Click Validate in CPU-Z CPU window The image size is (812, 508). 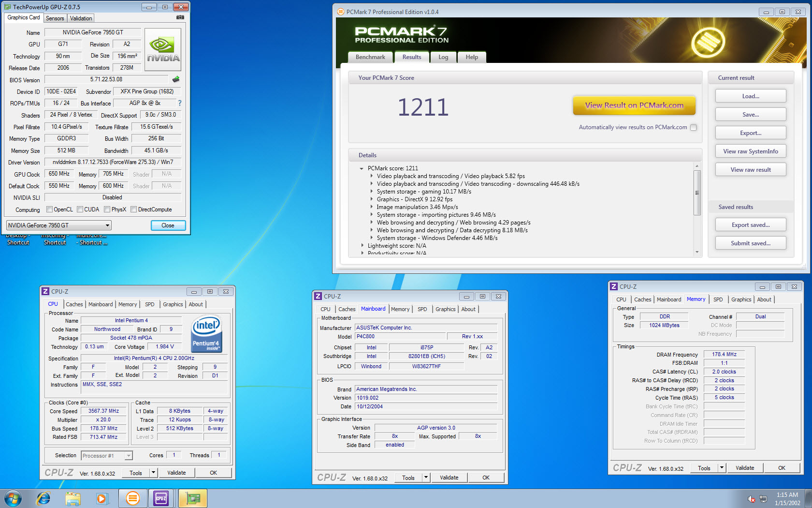(176, 473)
